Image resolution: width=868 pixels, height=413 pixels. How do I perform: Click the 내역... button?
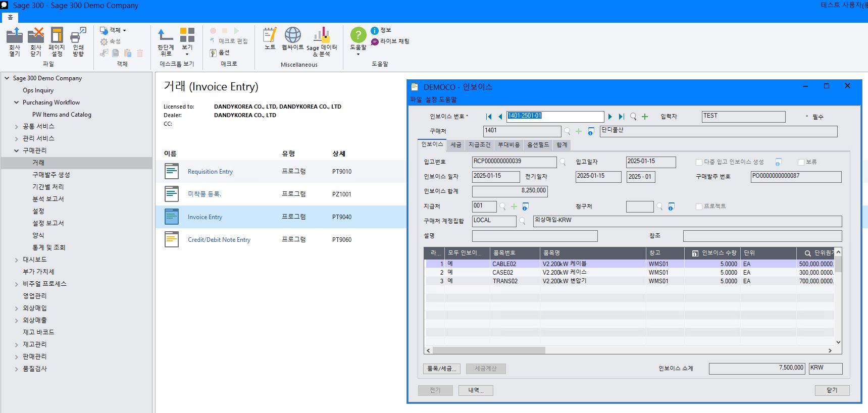(476, 390)
